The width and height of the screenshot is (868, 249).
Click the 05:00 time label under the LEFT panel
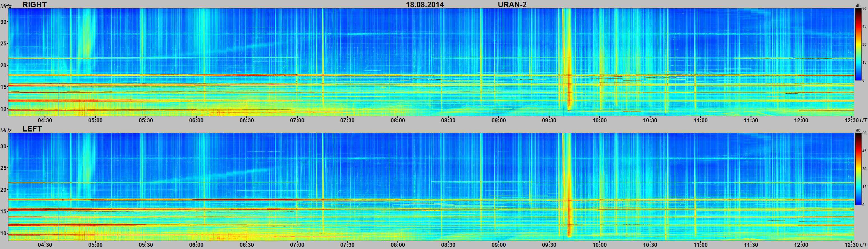pyautogui.click(x=95, y=245)
